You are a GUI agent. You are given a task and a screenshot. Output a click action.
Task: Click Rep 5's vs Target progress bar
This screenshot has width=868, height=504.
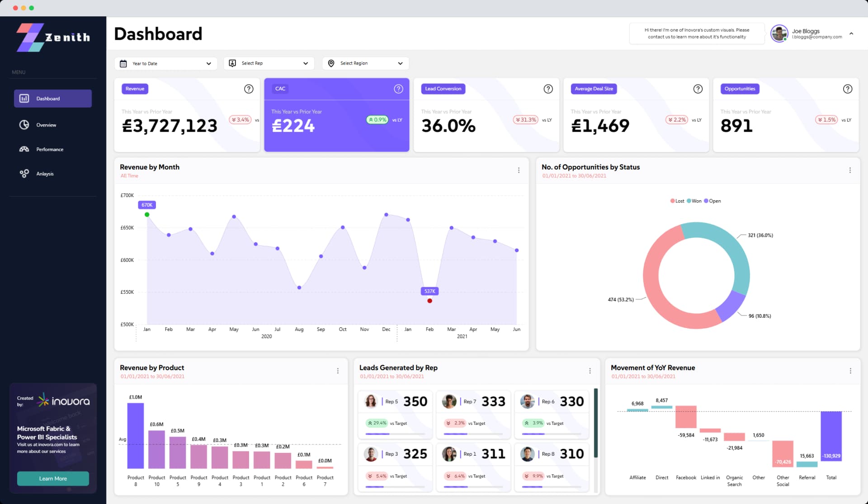[x=395, y=433]
